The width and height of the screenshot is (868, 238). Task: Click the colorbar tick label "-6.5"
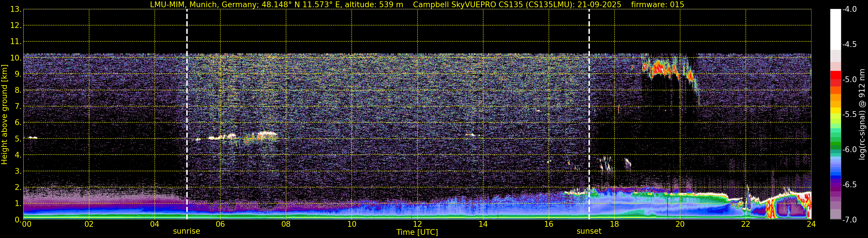[849, 184]
